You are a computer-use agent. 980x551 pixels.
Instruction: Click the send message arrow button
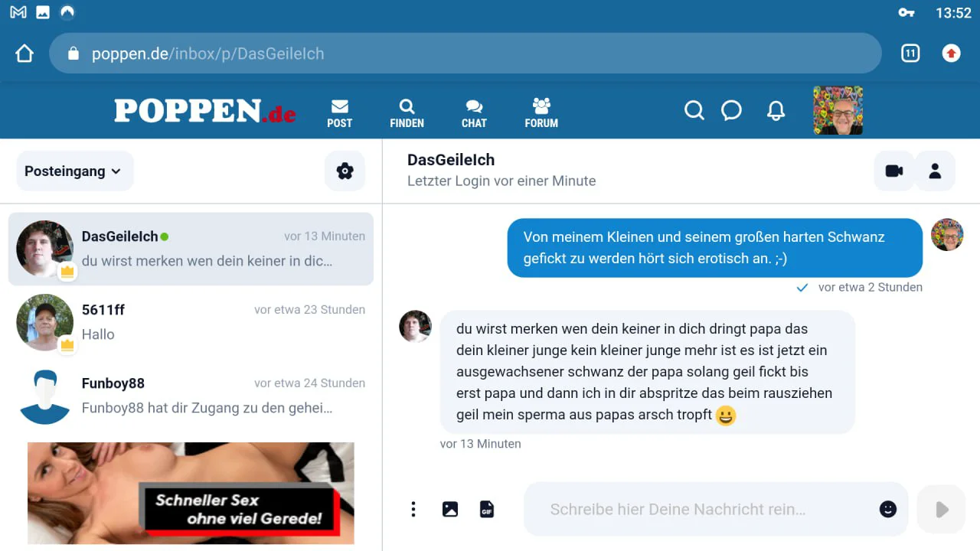(x=941, y=509)
